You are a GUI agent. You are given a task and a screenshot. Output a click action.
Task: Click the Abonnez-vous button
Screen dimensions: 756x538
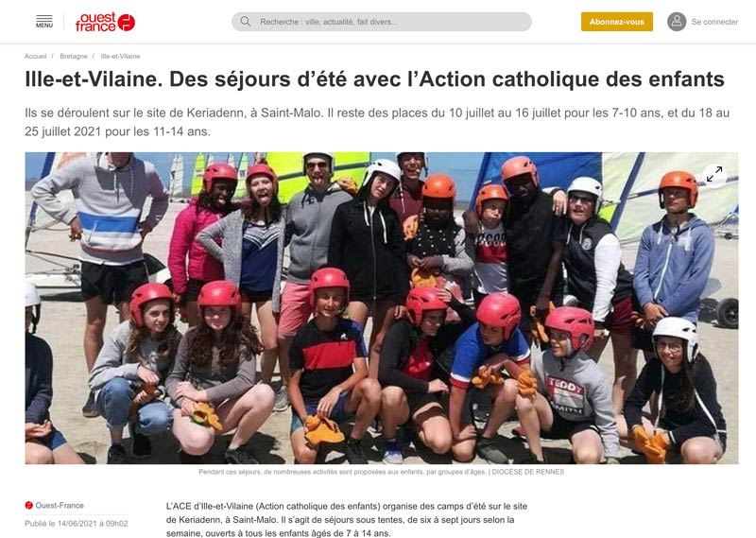[x=617, y=22]
